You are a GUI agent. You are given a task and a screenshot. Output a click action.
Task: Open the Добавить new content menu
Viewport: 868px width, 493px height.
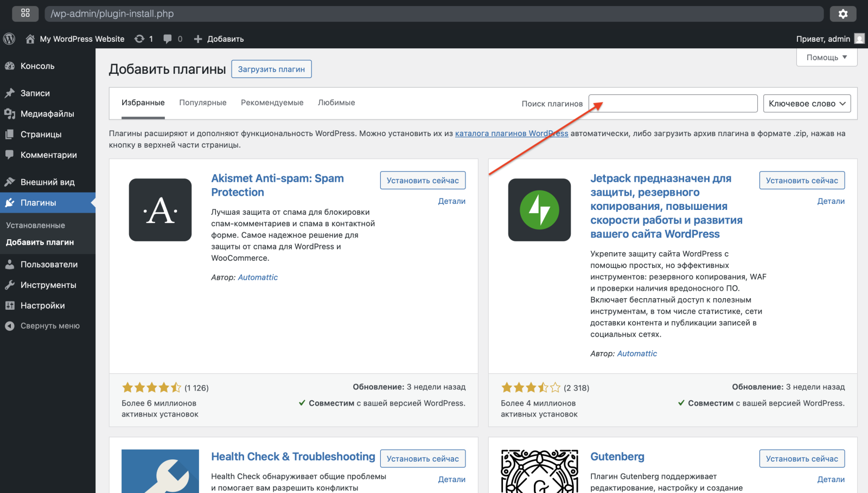click(x=219, y=39)
